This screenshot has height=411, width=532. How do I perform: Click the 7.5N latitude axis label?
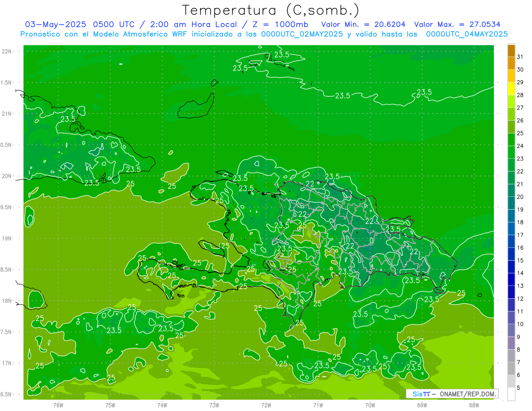(7, 332)
